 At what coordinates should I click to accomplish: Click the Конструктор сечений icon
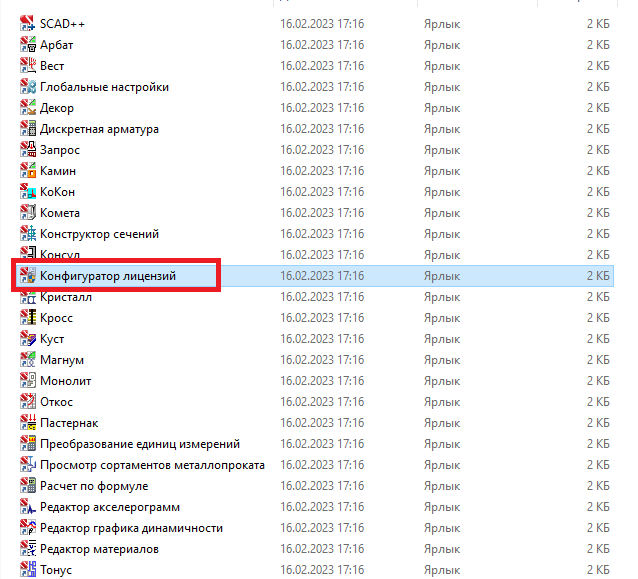click(x=28, y=234)
